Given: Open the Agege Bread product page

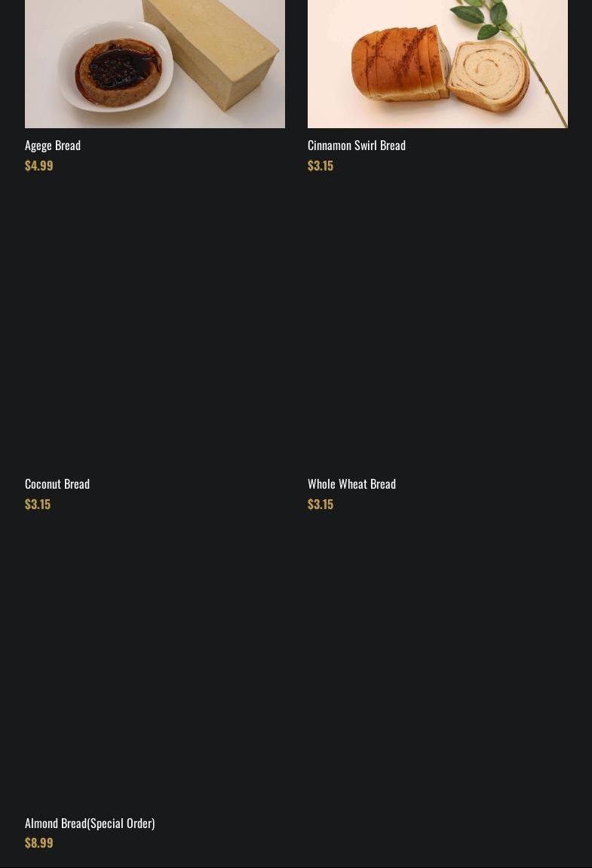Looking at the screenshot, I should pyautogui.click(x=52, y=145).
